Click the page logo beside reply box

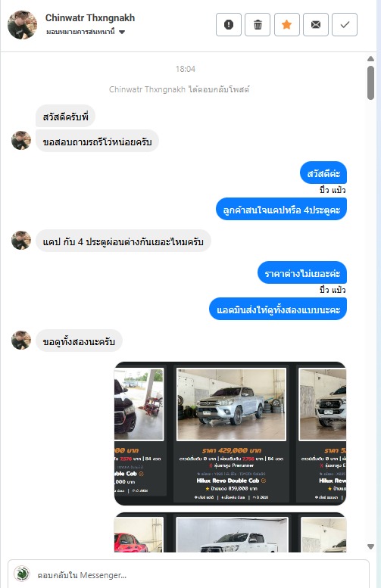(x=22, y=574)
